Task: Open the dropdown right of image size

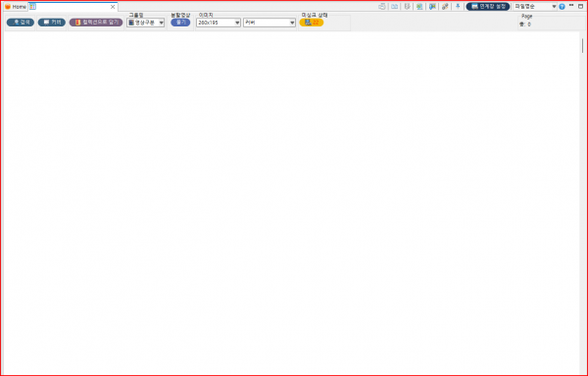Action: (x=269, y=23)
